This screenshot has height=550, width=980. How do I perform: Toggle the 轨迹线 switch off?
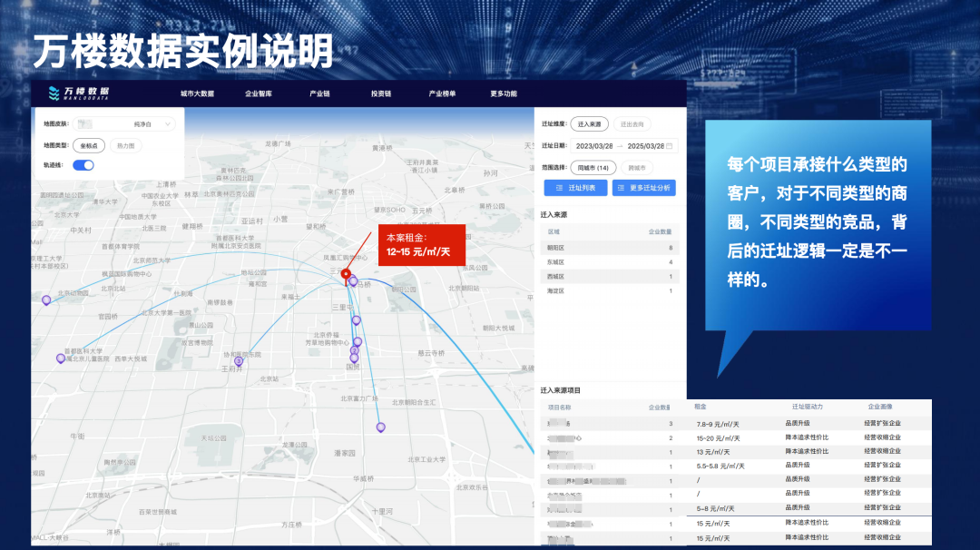[x=84, y=165]
